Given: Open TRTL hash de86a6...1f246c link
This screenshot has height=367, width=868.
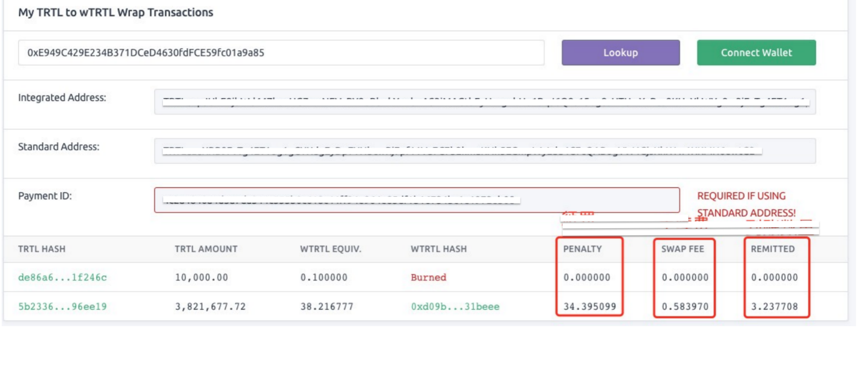Looking at the screenshot, I should (62, 278).
